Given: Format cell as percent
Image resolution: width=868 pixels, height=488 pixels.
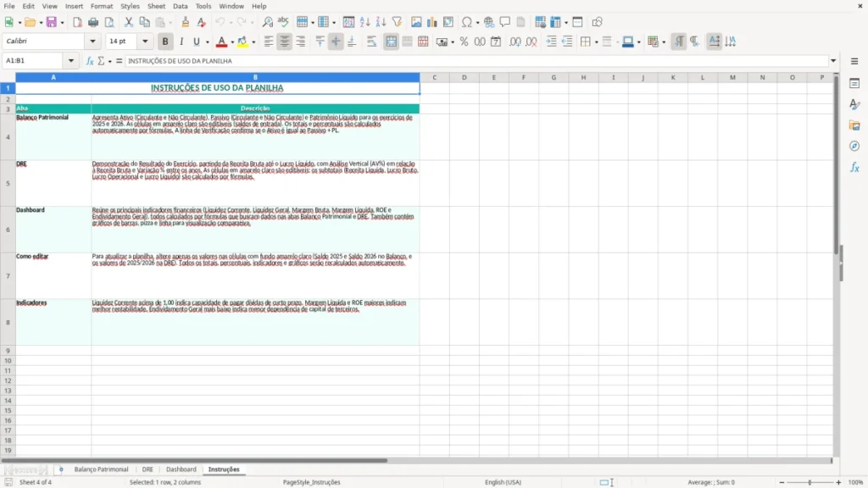Looking at the screenshot, I should coord(464,42).
